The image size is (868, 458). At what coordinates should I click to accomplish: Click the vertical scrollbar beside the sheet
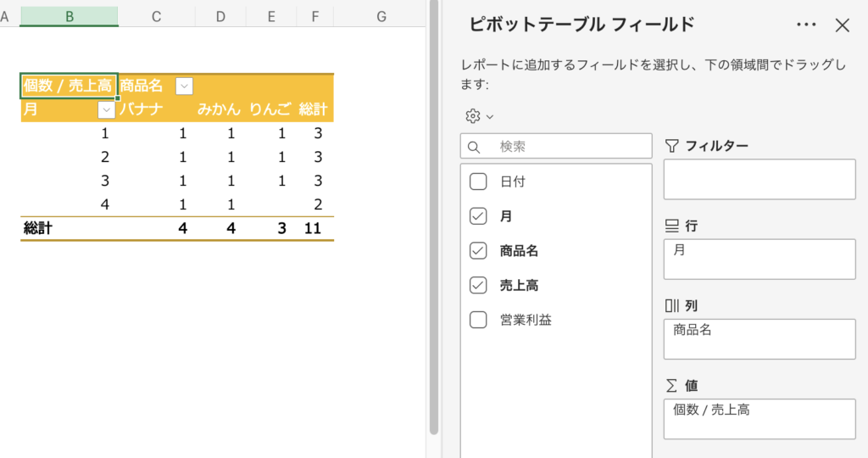point(434,212)
